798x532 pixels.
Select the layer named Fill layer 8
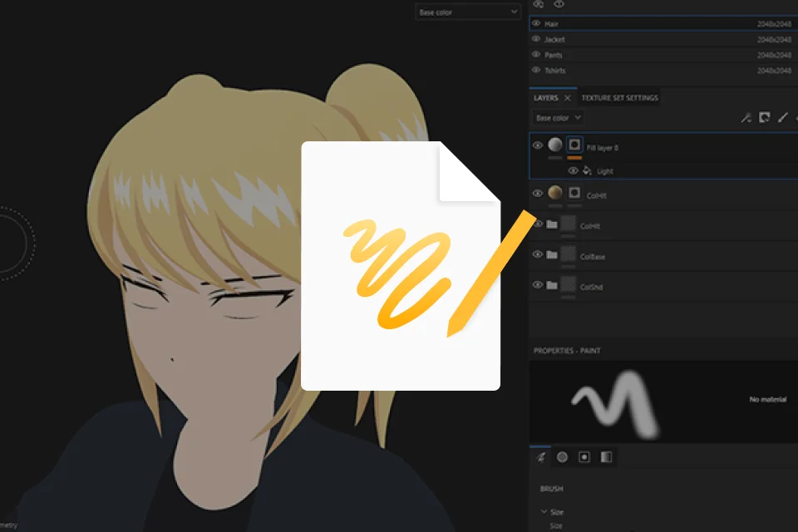click(x=602, y=148)
